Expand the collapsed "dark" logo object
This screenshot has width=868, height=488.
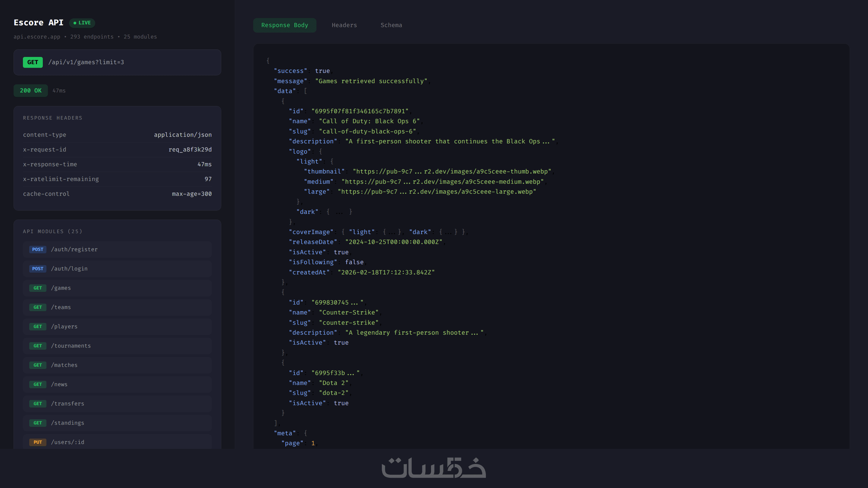339,212
